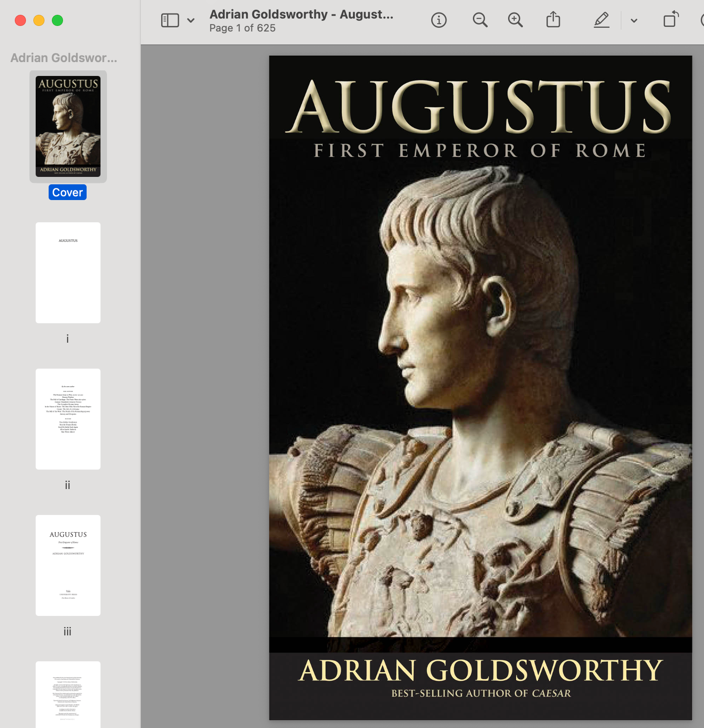Enter full screen with green button

click(57, 20)
